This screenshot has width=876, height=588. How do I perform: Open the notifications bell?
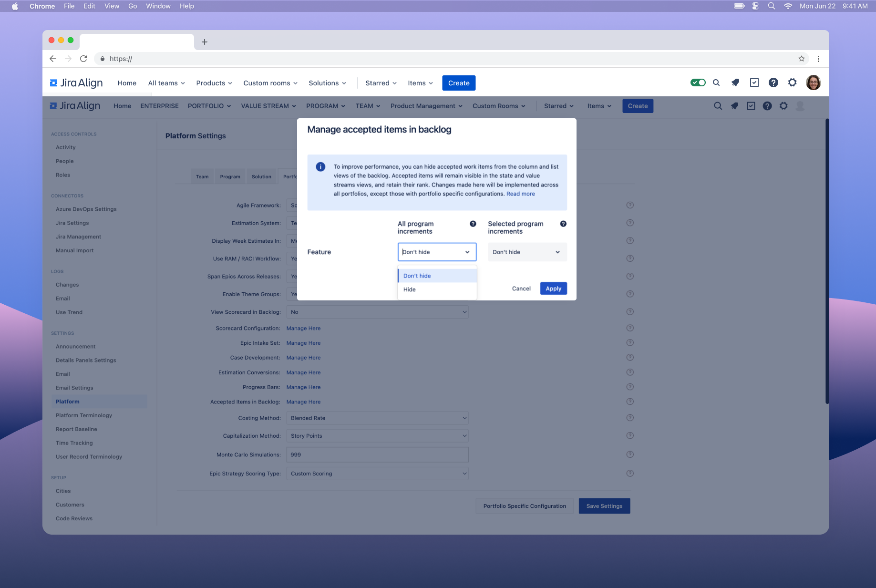click(x=735, y=83)
